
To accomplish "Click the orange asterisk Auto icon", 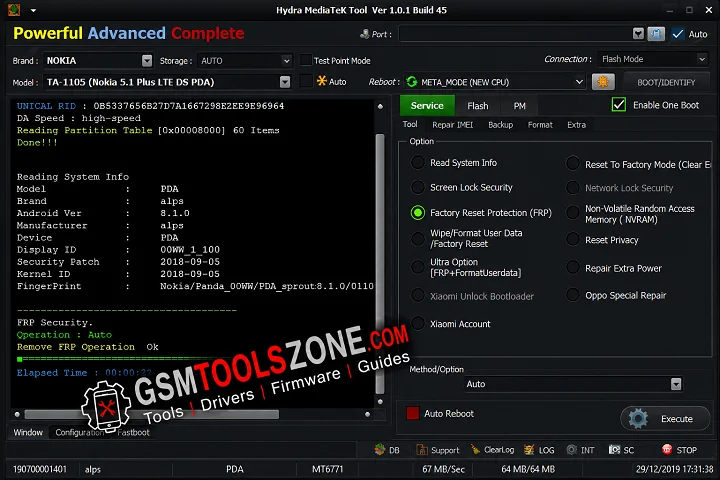I will coord(321,81).
